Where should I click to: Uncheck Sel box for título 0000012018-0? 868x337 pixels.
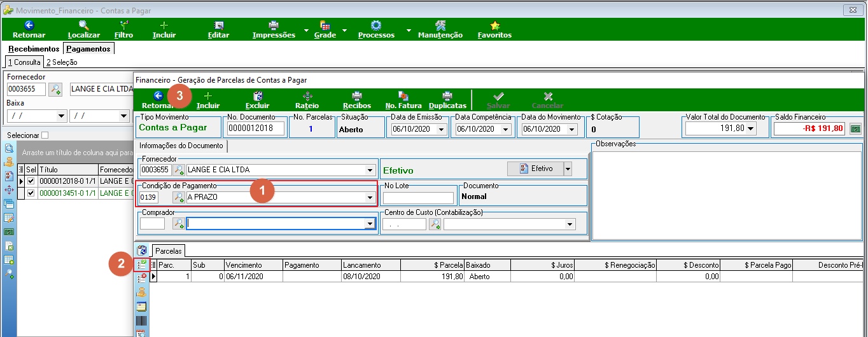[x=31, y=181]
